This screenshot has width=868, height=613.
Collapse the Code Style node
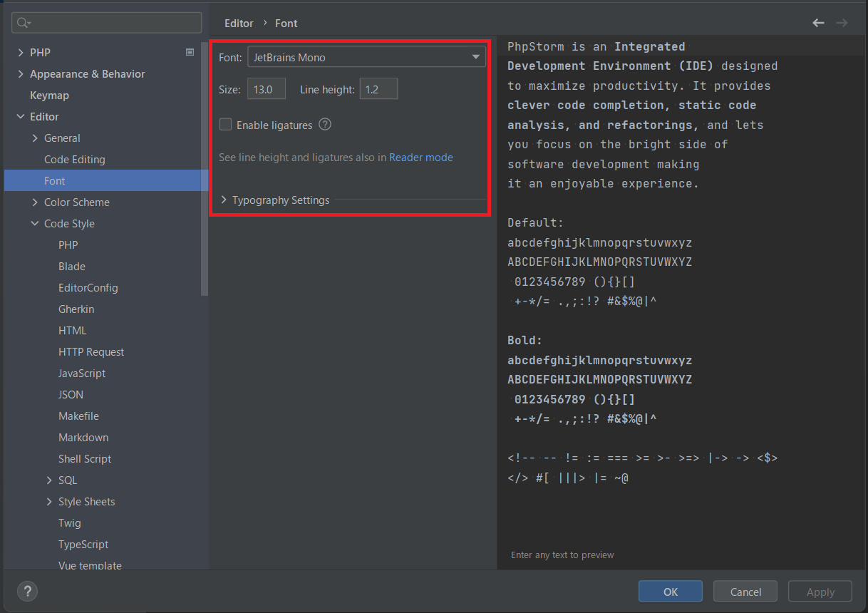point(35,224)
